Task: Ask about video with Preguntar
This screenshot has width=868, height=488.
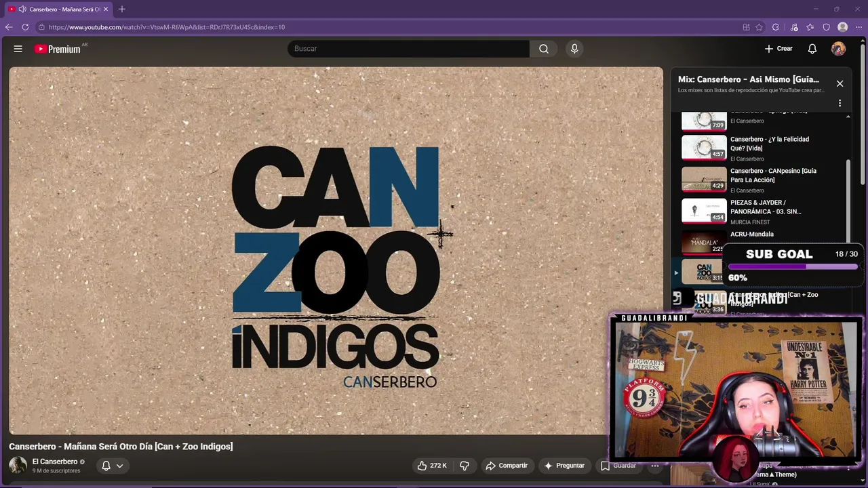Action: [564, 466]
